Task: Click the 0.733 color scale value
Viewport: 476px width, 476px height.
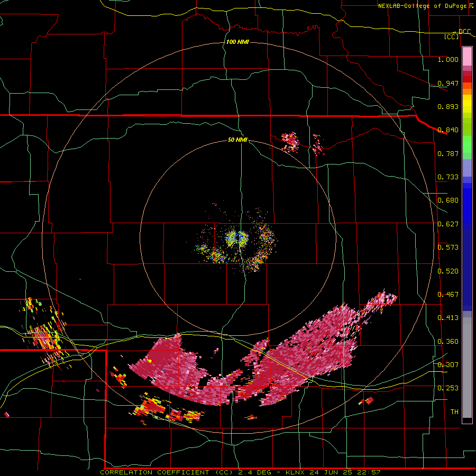Action: tap(448, 177)
